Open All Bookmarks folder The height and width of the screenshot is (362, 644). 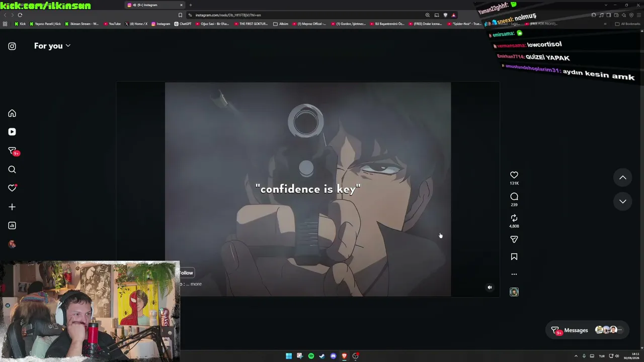[x=628, y=24]
